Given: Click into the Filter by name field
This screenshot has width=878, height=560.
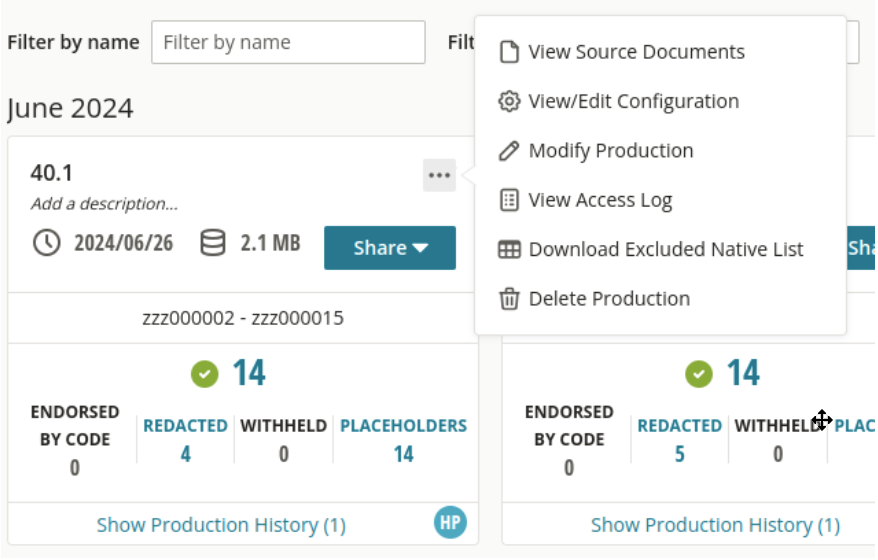Looking at the screenshot, I should pyautogui.click(x=288, y=42).
